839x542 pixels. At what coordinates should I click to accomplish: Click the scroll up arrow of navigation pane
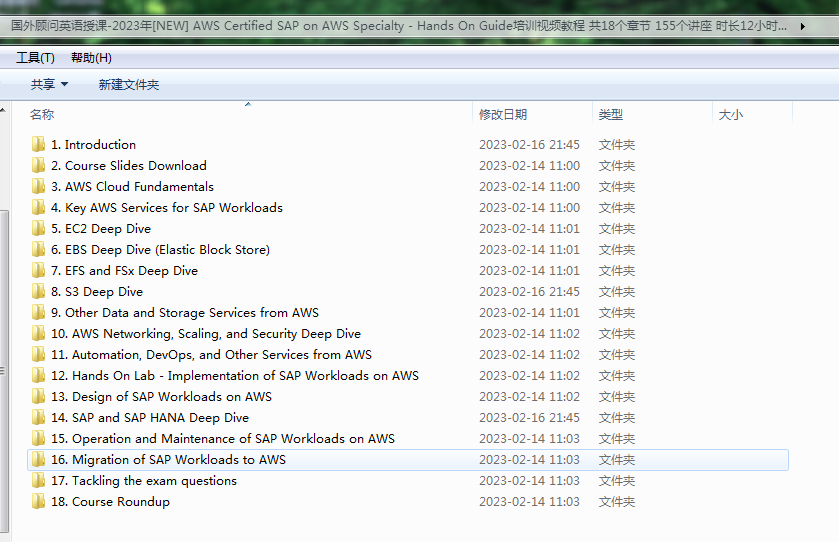(3, 110)
